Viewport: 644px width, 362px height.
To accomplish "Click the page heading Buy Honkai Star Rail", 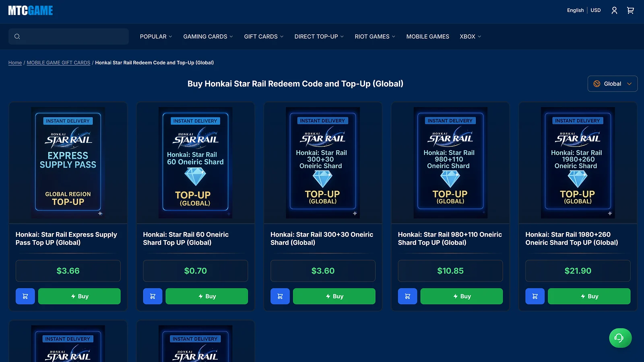I will click(x=295, y=84).
